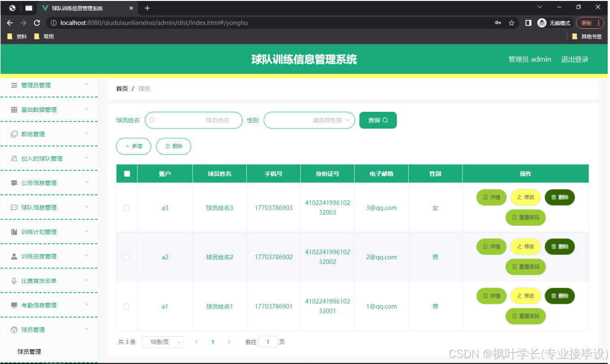This screenshot has height=364, width=610.
Task: Open the 资料 bookmark folder
Action: tap(17, 37)
